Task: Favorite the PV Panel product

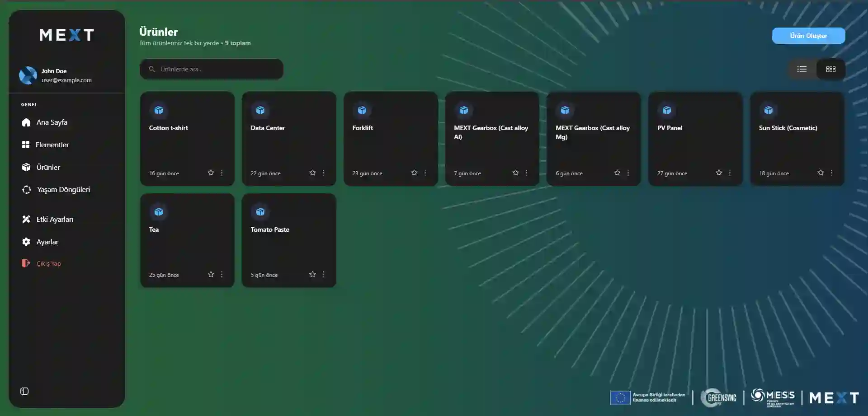Action: 719,173
